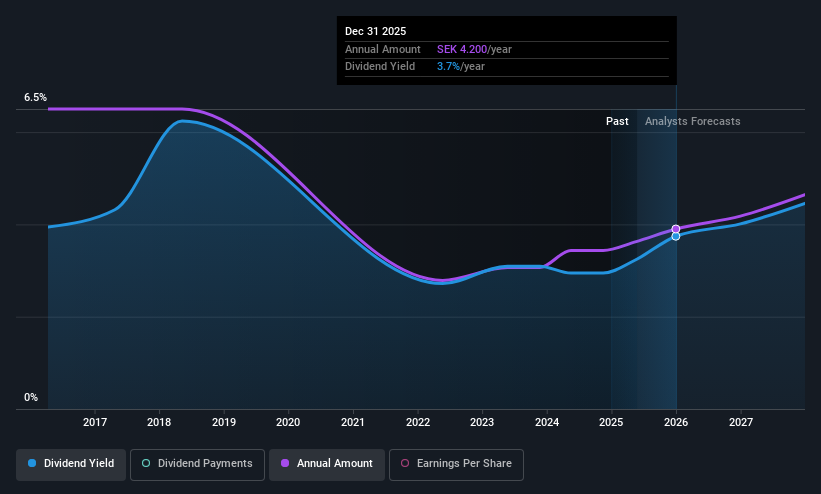The height and width of the screenshot is (494, 821).
Task: Click the 6.5% y-axis label
Action: 35,97
